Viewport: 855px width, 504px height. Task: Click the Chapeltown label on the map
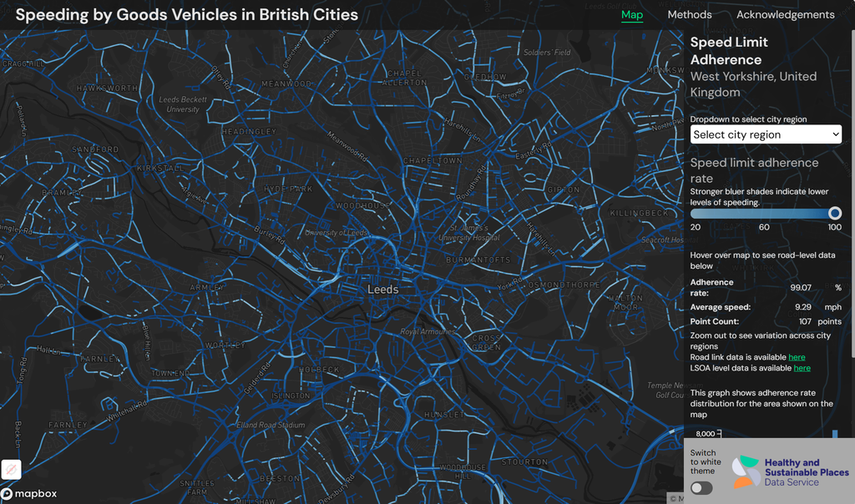coord(433,161)
